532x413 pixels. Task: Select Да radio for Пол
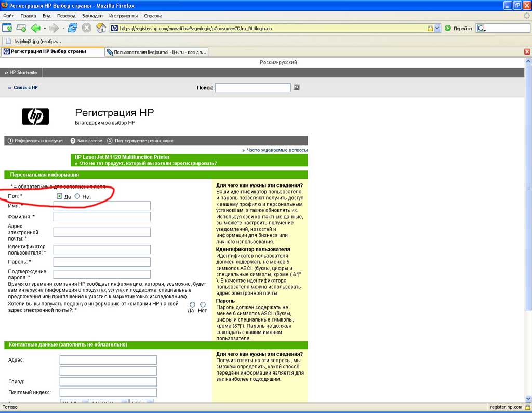[59, 196]
